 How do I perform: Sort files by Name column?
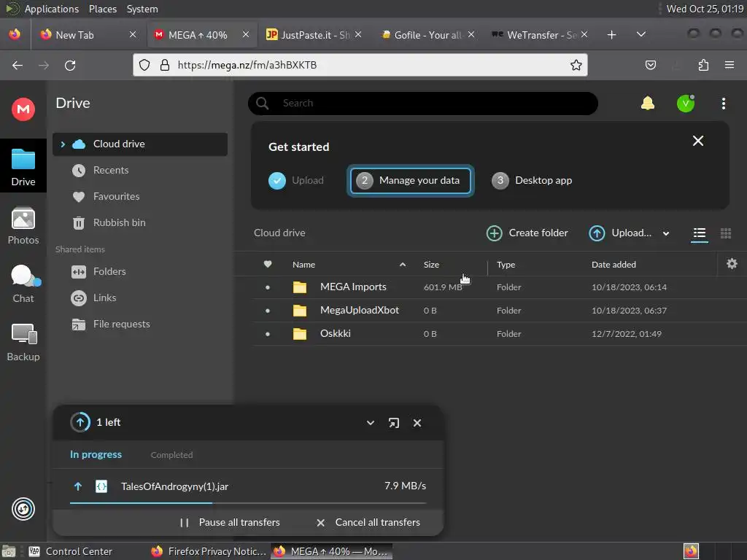pos(304,264)
